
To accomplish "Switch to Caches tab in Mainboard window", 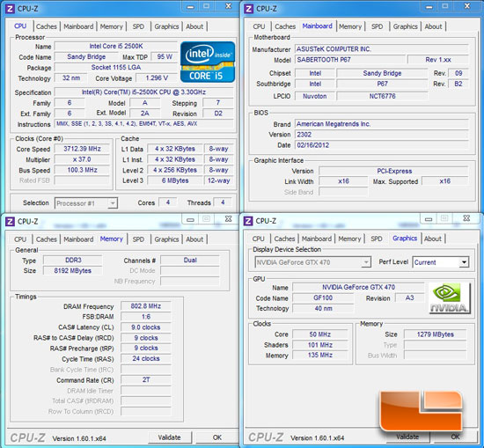I will point(285,26).
